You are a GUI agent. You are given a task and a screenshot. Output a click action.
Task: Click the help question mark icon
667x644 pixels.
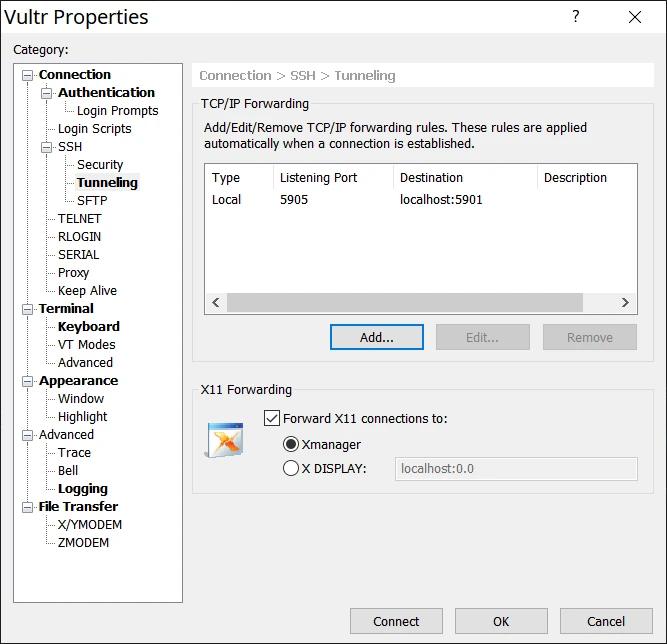coord(576,17)
